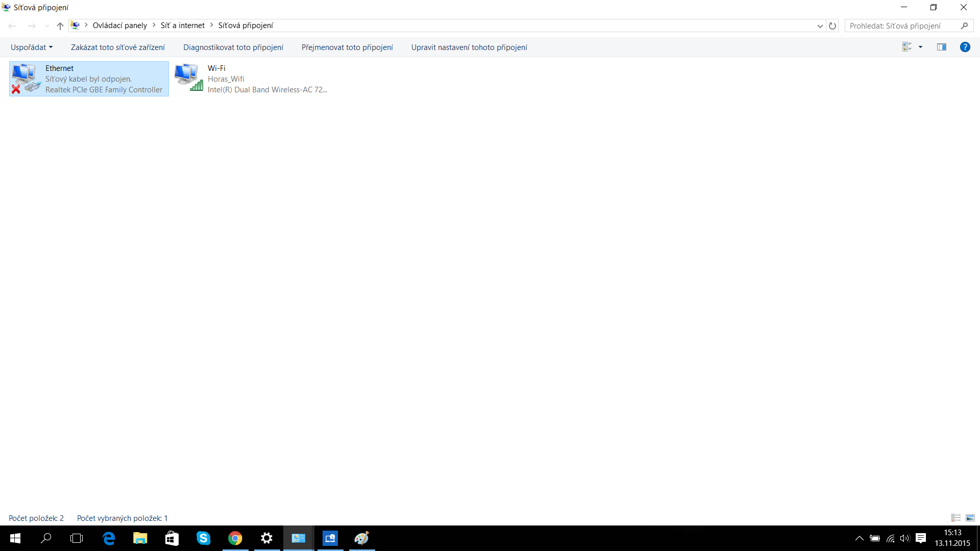980x551 pixels.
Task: Switch to large icons view in status bar
Action: (970, 518)
